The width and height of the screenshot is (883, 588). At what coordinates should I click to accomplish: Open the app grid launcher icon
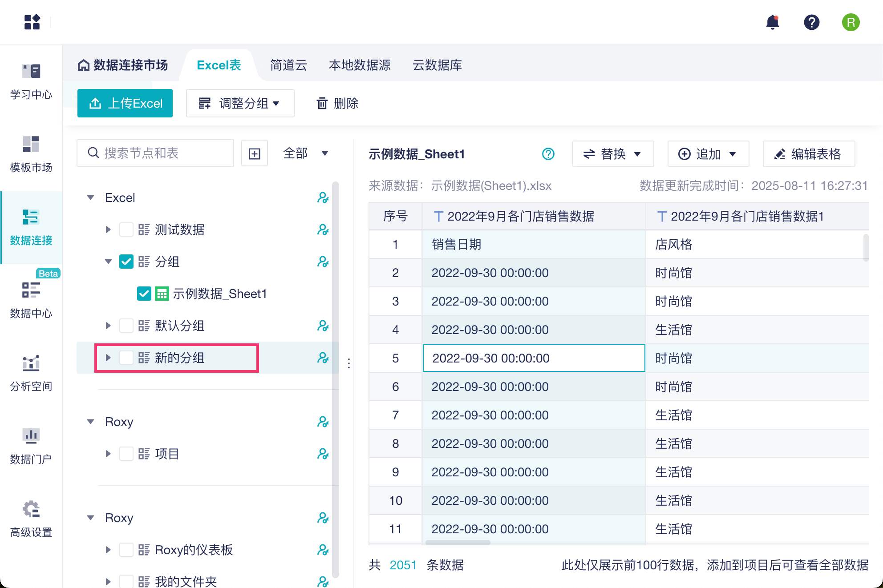tap(32, 22)
